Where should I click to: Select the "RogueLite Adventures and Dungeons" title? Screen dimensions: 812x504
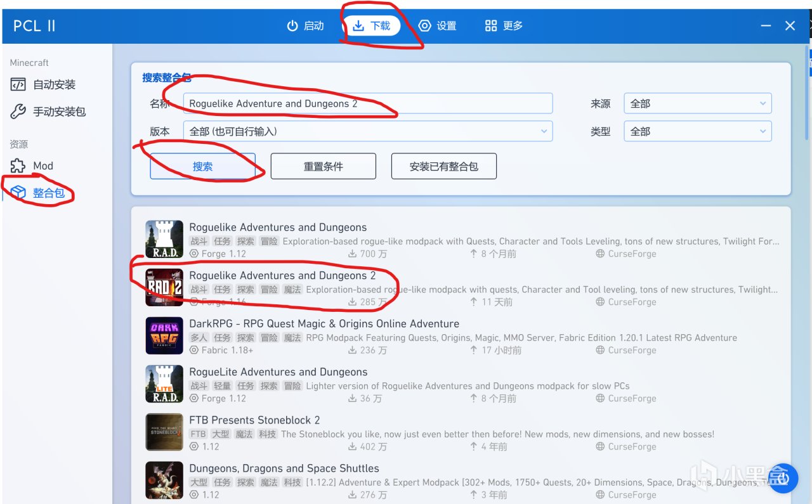(278, 372)
